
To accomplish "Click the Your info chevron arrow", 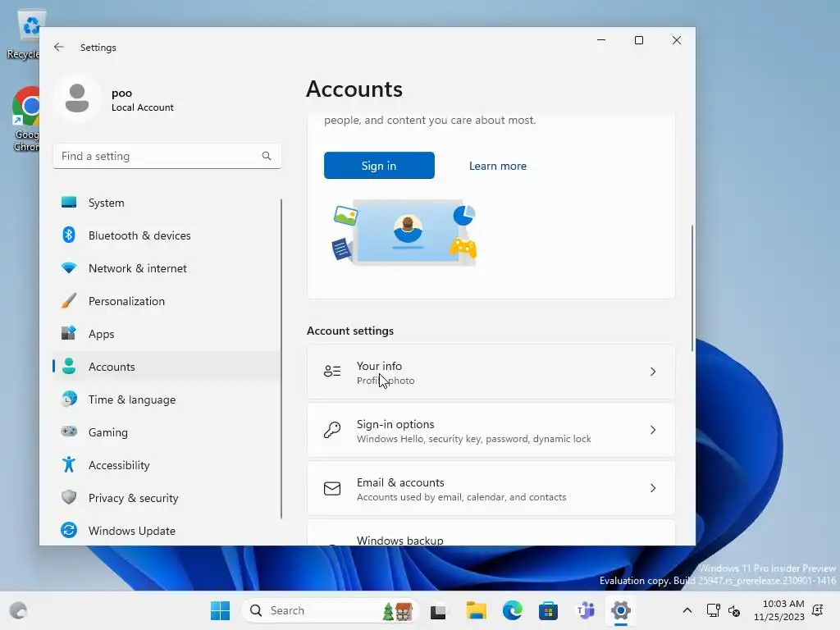I will tap(653, 372).
